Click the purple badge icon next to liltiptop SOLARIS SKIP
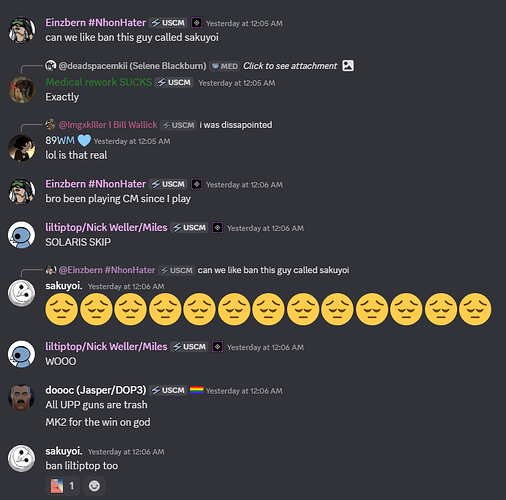This screenshot has width=506, height=500. (x=217, y=228)
